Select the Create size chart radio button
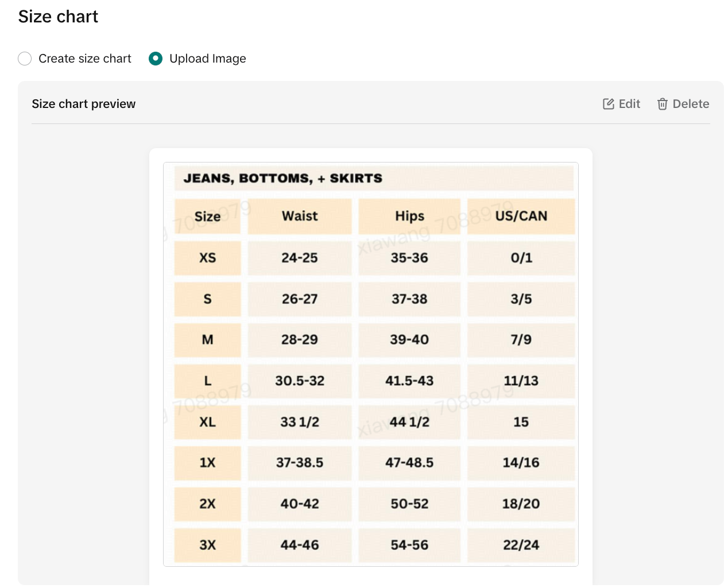Image resolution: width=728 pixels, height=588 pixels. [25, 59]
